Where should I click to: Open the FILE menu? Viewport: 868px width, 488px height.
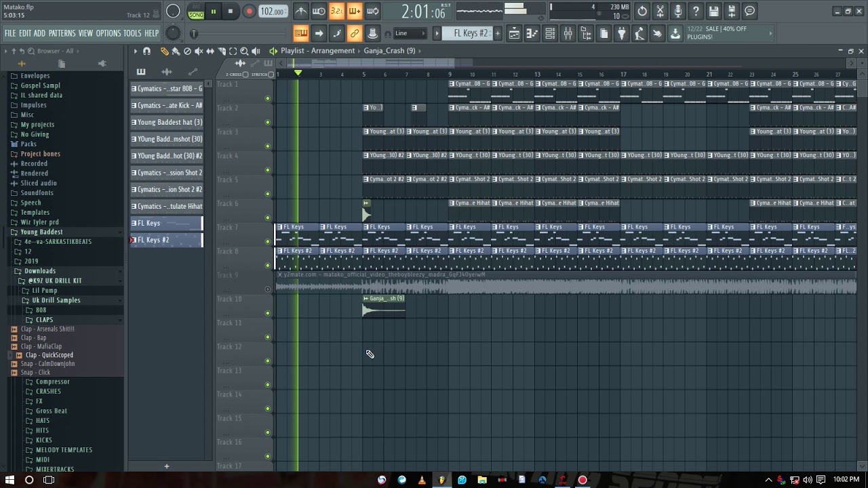(10, 33)
